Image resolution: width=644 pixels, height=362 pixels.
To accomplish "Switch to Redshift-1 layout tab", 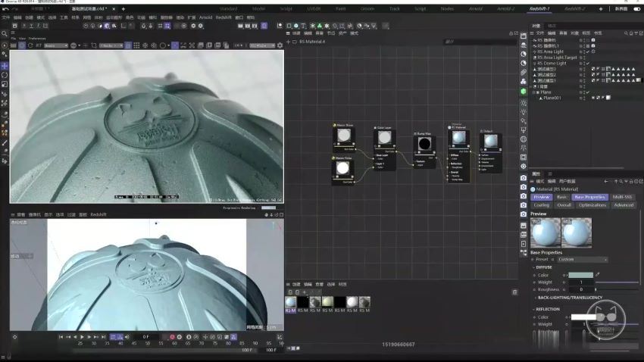I will [539, 8].
